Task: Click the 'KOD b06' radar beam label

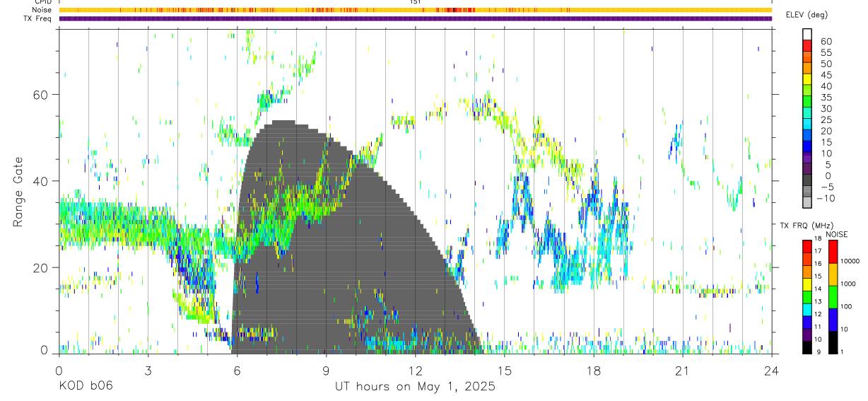Action: coord(85,386)
